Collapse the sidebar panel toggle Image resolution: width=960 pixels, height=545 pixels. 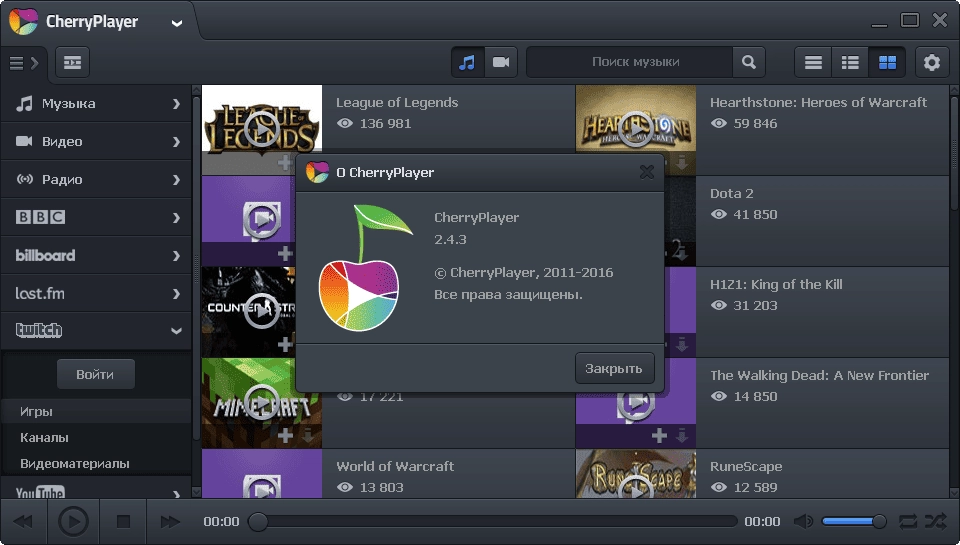[x=24, y=62]
